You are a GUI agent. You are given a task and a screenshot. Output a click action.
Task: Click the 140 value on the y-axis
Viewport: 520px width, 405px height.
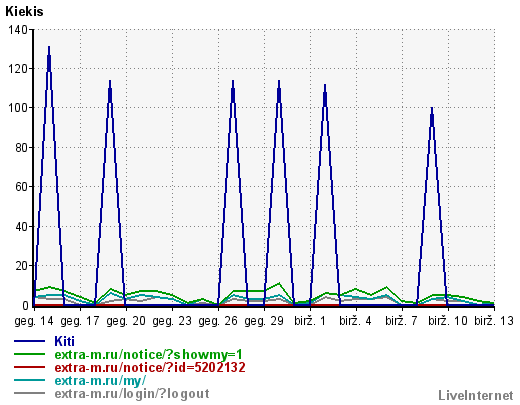[x=18, y=30]
